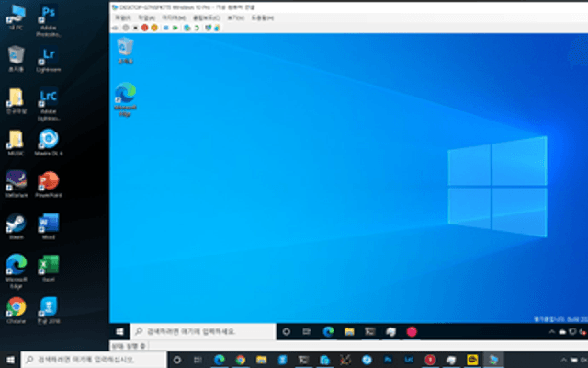The width and height of the screenshot is (588, 368).
Task: Click the red Shut Down VM toolbar icon
Action: (145, 28)
